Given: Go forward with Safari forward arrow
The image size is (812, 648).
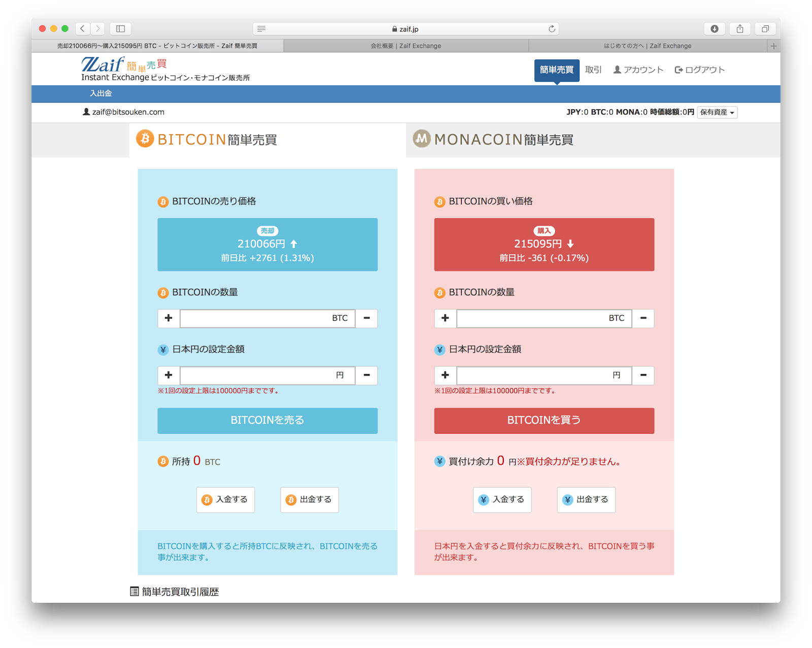Looking at the screenshot, I should 97,28.
